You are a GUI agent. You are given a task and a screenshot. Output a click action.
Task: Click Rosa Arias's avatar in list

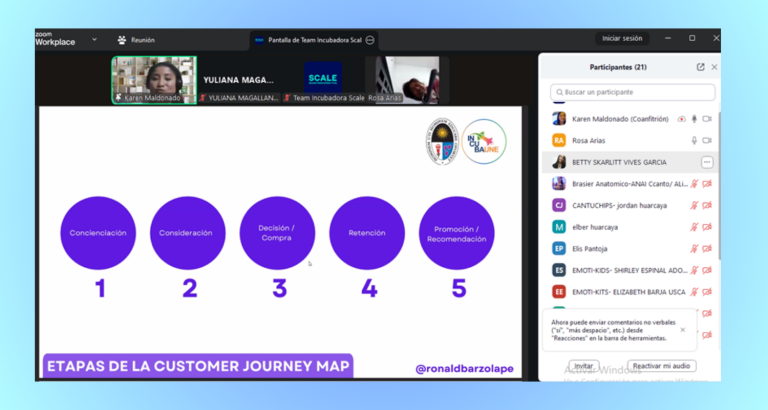tap(559, 140)
